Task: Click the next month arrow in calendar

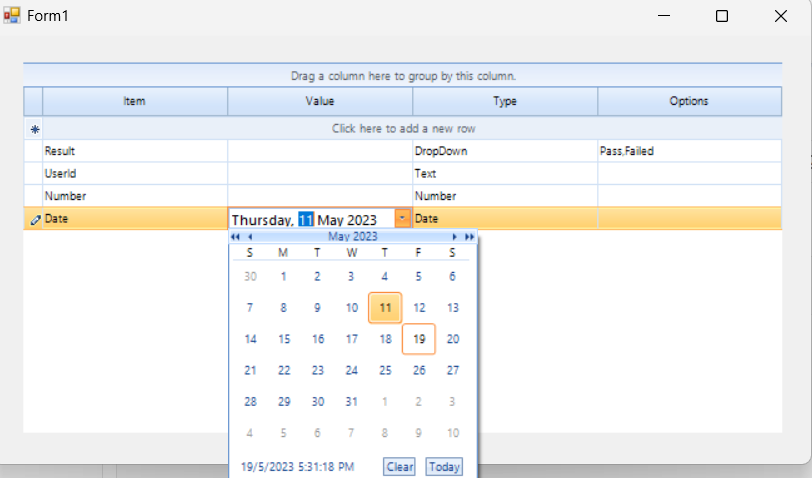Action: [x=455, y=237]
